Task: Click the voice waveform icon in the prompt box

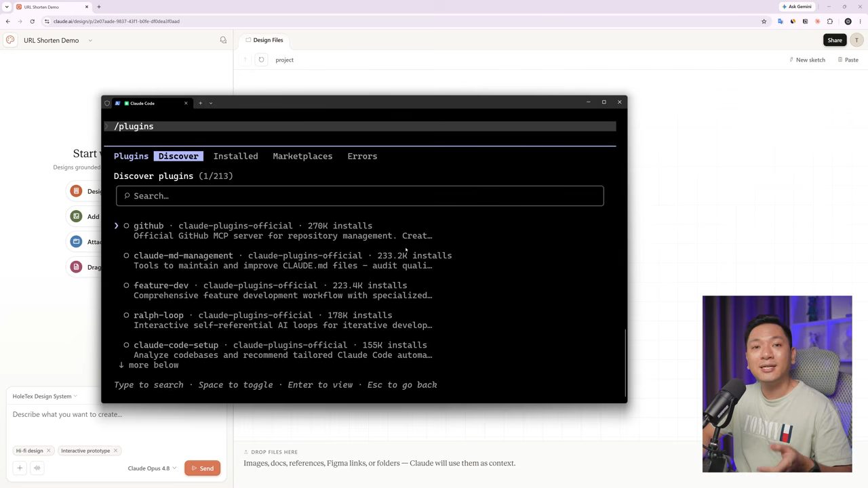Action: pyautogui.click(x=37, y=468)
